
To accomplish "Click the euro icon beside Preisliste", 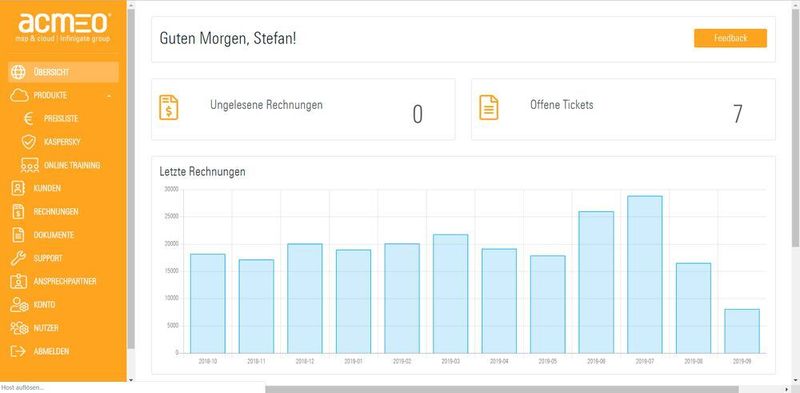I will click(29, 118).
